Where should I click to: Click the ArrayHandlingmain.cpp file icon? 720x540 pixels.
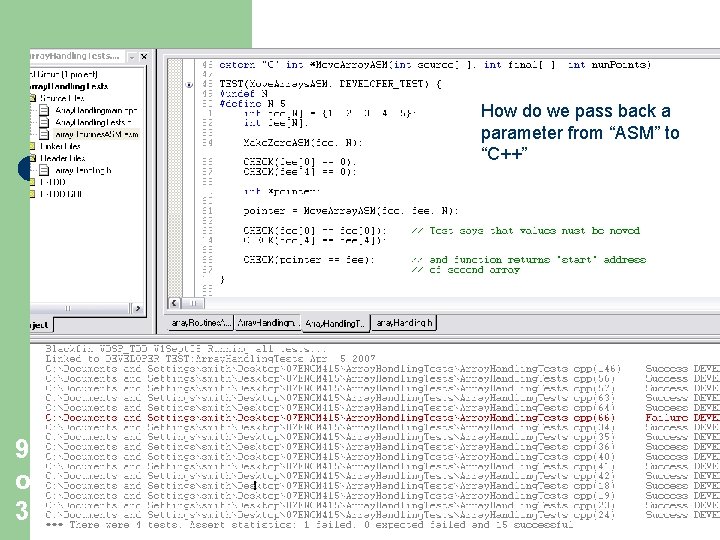44,110
